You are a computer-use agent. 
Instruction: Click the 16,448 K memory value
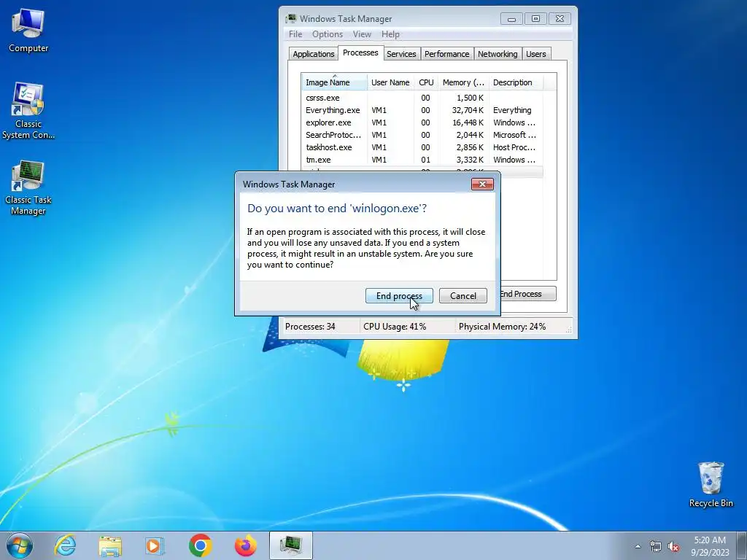click(468, 122)
